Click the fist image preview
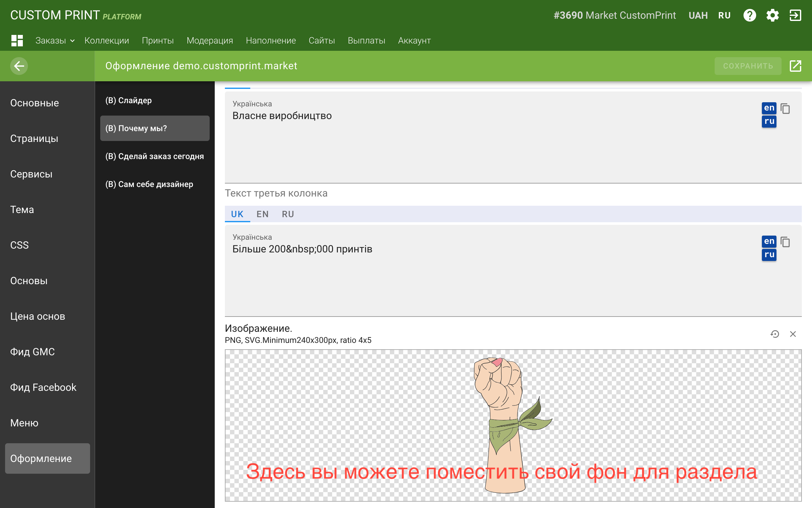 (513, 425)
